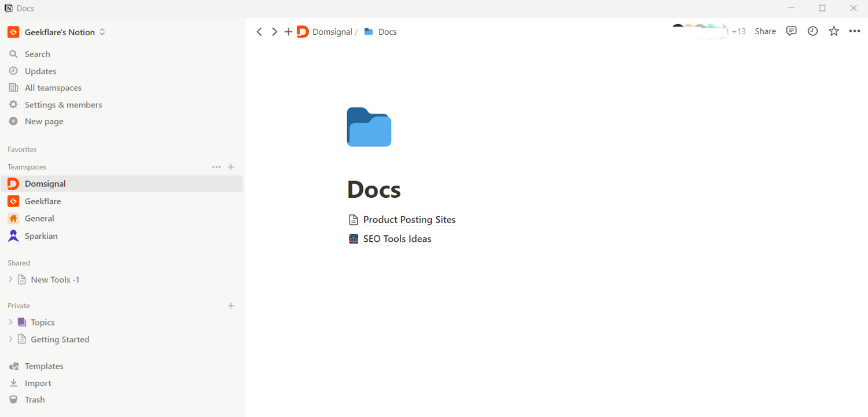Click the Sparkian teamspace icon

(x=13, y=236)
